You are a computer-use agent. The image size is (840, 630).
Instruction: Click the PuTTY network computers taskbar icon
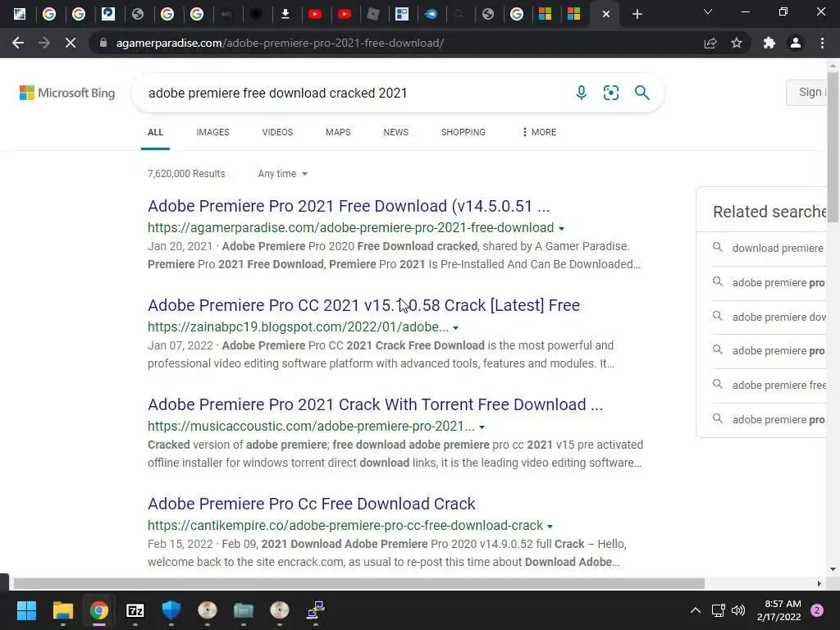[316, 610]
